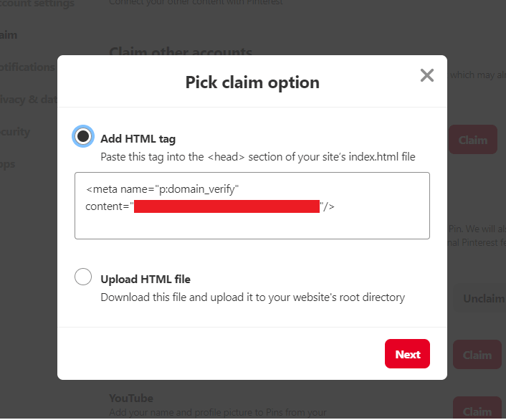Click the Claim button just above YouTube row
The height and width of the screenshot is (420, 506).
477,355
